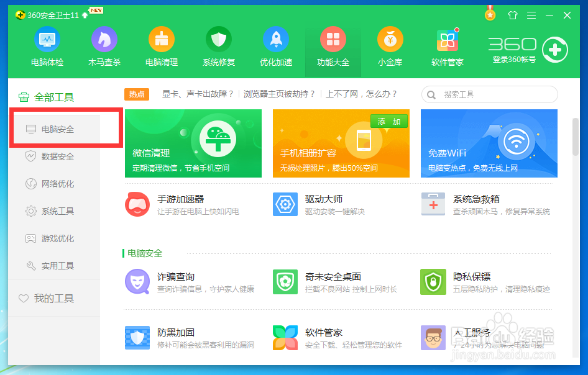Select 网络优化 category in the sidebar
This screenshot has width=588, height=375.
pyautogui.click(x=54, y=184)
